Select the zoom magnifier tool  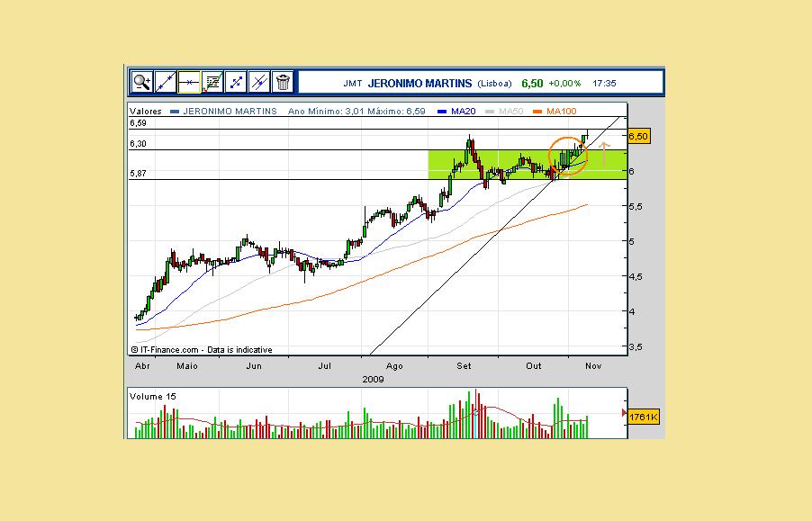coord(141,82)
